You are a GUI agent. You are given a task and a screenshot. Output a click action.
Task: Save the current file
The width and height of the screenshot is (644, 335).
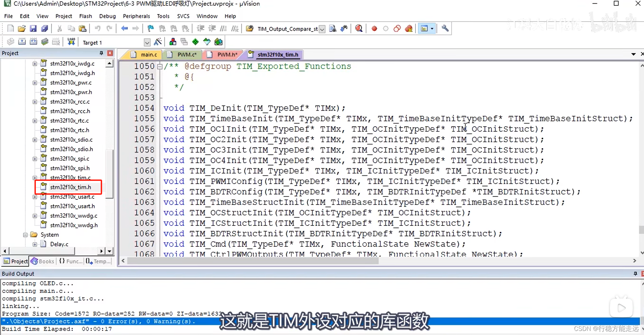pos(33,28)
